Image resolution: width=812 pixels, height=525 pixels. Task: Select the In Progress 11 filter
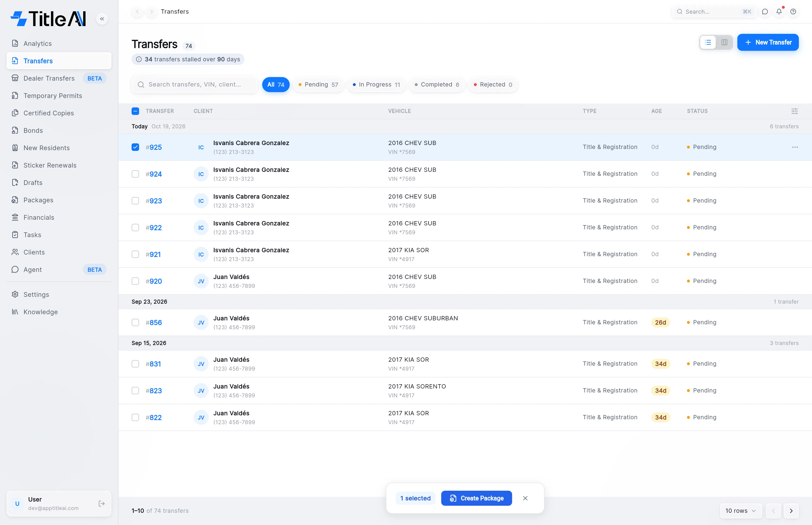(376, 85)
